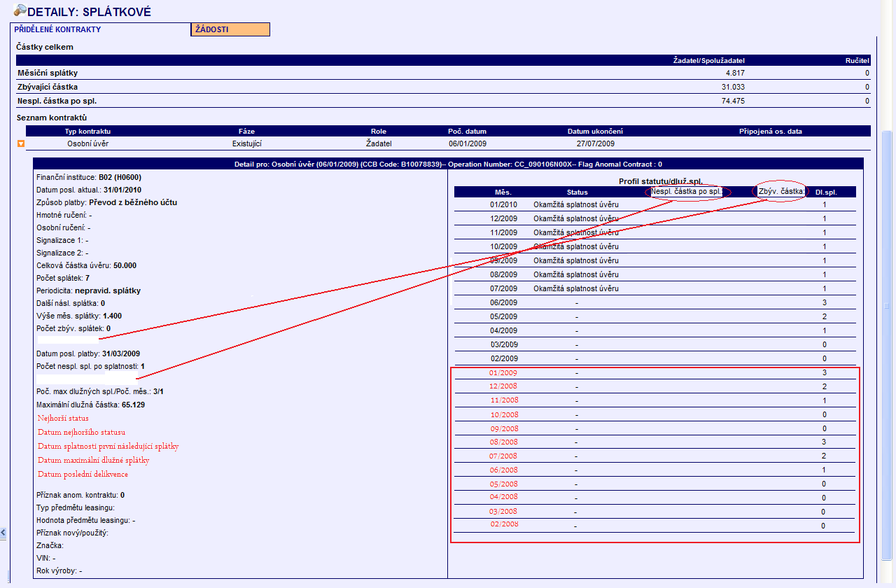Click the Finanční instituce B02 (H0600) line
This screenshot has height=588, width=896.
click(x=89, y=178)
